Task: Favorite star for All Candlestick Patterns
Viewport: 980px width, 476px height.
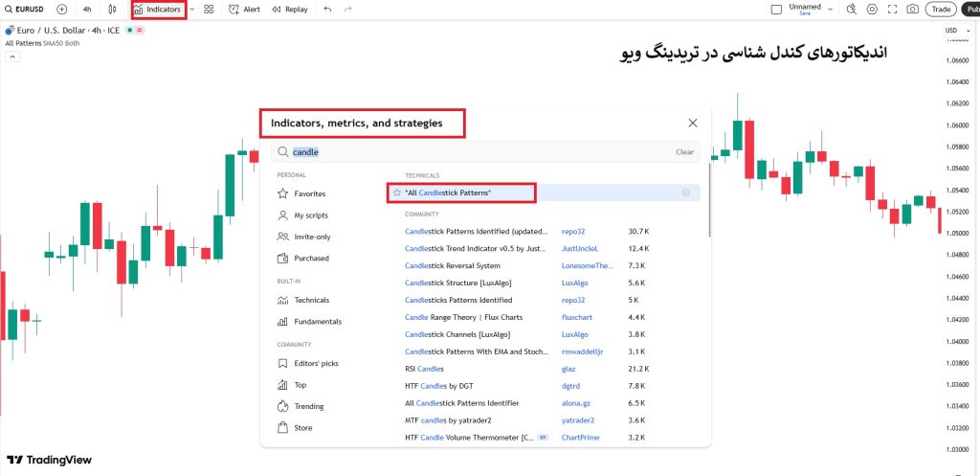Action: point(397,193)
